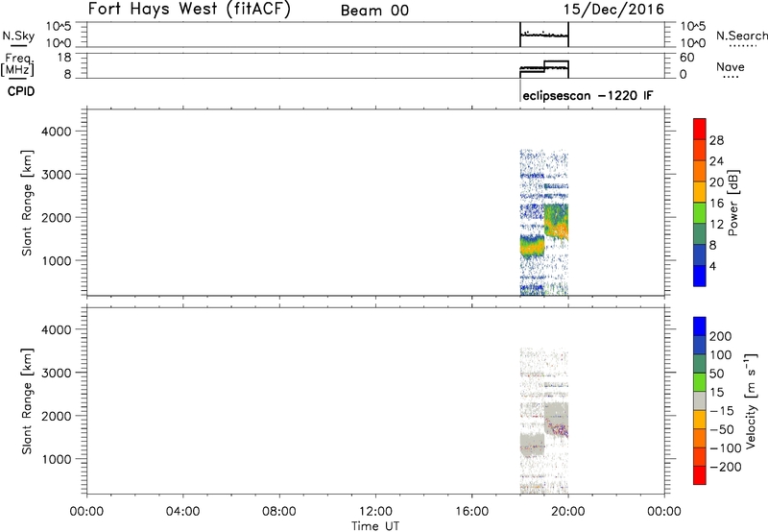Click the '4000' tick on the power panel
This screenshot has width=768, height=532.
(x=56, y=132)
